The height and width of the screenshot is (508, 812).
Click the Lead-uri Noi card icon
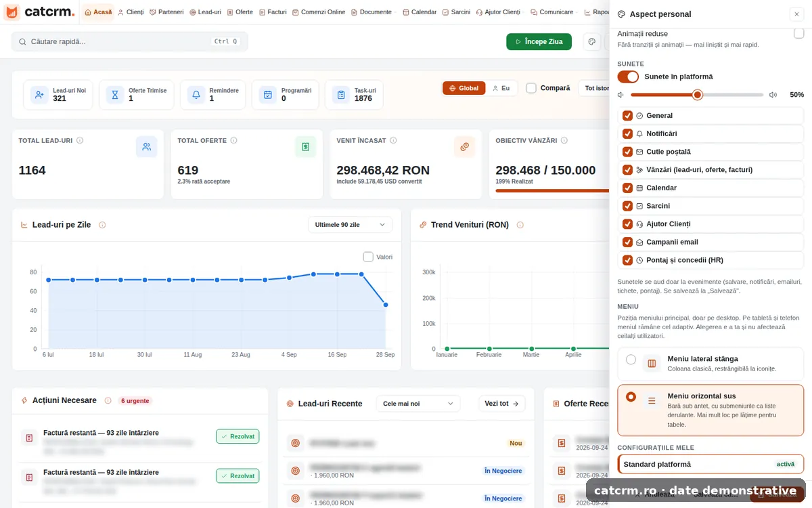click(x=40, y=95)
